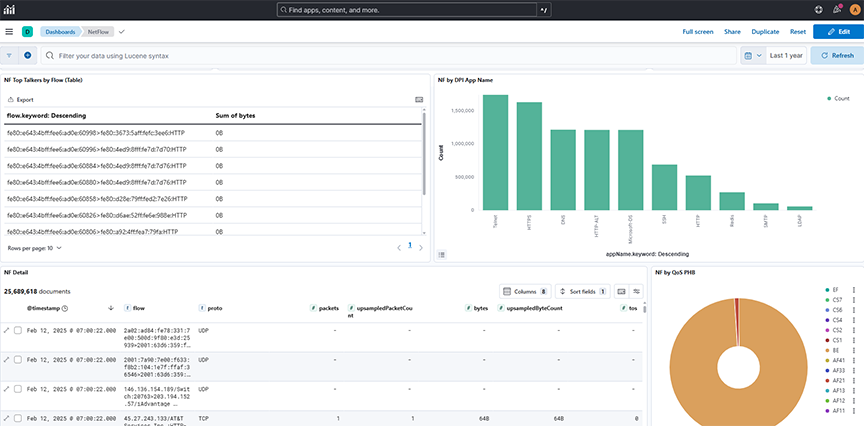
Task: Select the second document row checkbox
Action: (x=17, y=359)
